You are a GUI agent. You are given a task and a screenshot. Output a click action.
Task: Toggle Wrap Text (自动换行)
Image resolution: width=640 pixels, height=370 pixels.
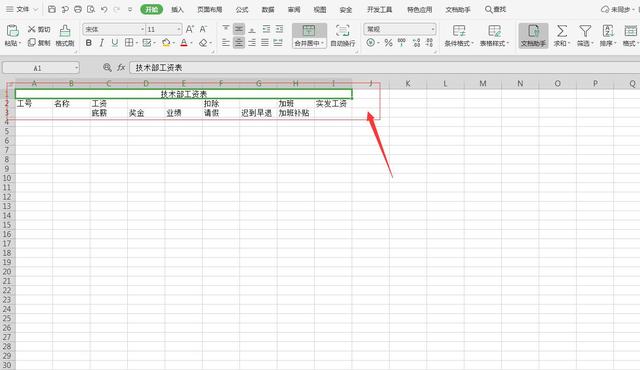(x=342, y=35)
